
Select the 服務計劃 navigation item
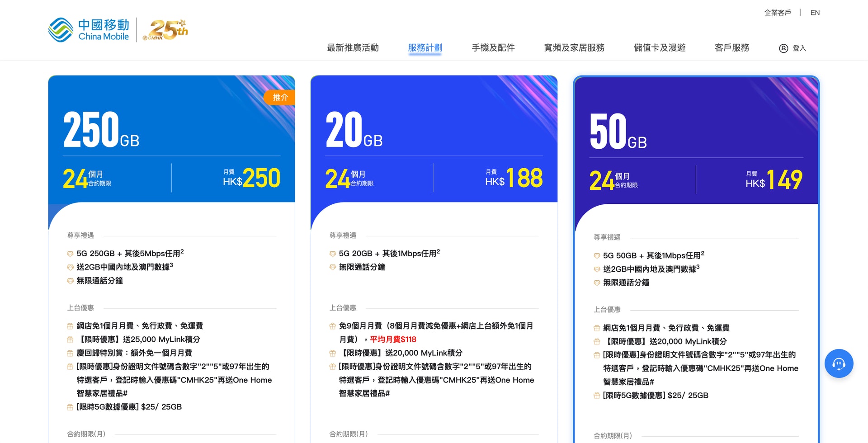(425, 47)
